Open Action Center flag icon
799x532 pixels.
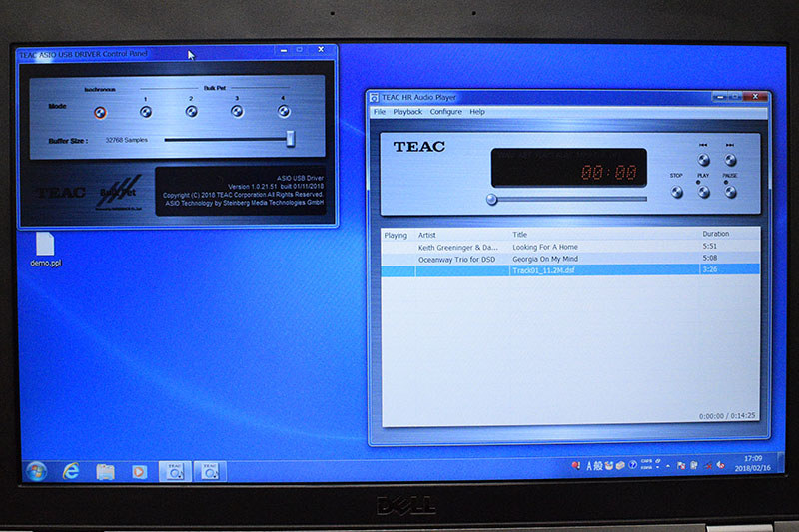(681, 465)
